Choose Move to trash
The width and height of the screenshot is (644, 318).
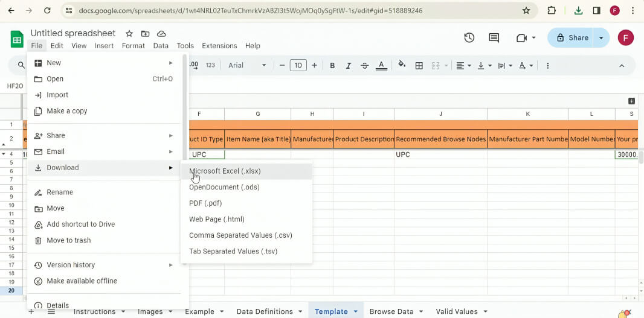point(105,240)
